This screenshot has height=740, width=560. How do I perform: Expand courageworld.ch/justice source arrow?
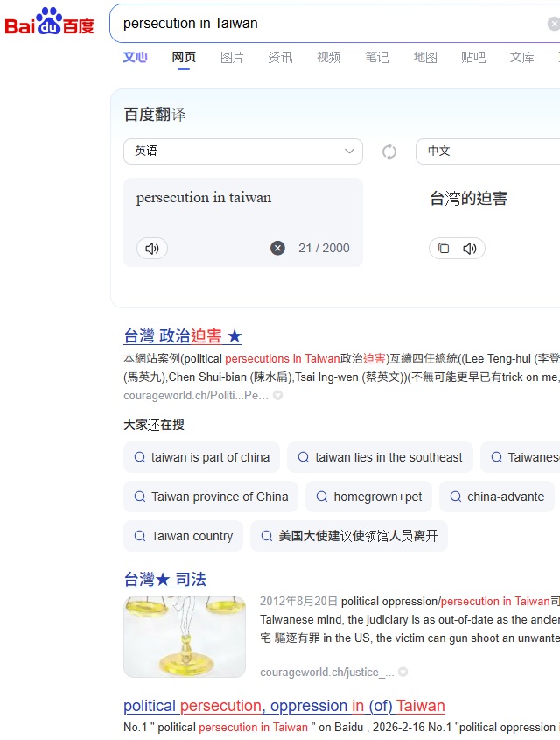(402, 673)
